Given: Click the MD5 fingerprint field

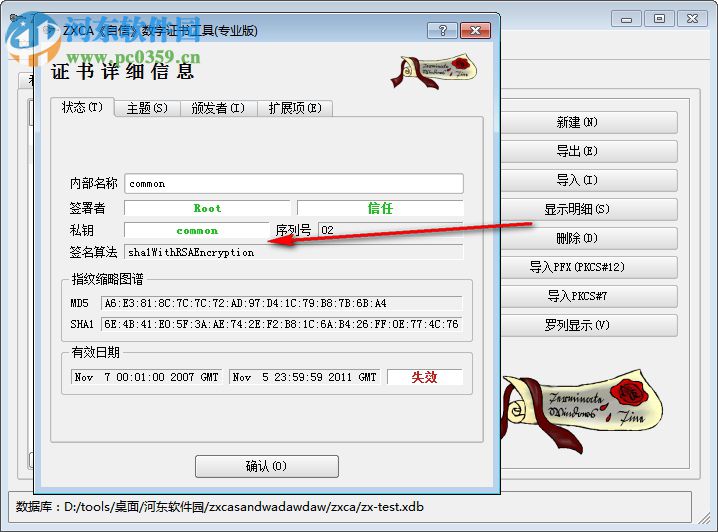Looking at the screenshot, I should click(x=282, y=303).
